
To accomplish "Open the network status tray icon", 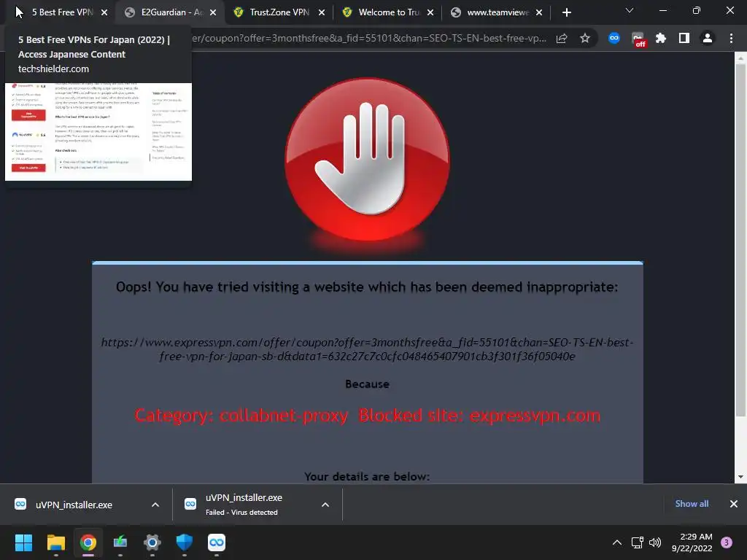I will pos(637,542).
